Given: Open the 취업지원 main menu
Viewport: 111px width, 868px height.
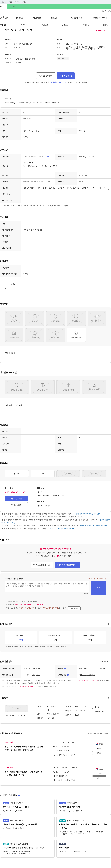Looking at the screenshot, I should coord(37,18).
